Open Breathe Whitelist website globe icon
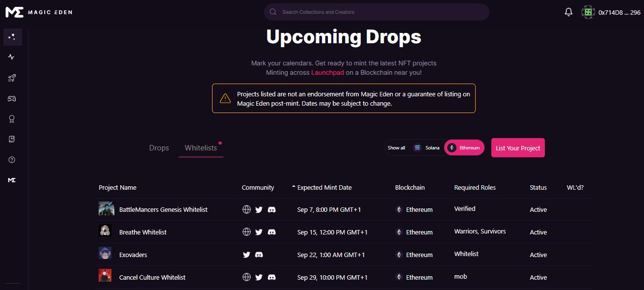The height and width of the screenshot is (290, 644). (246, 232)
